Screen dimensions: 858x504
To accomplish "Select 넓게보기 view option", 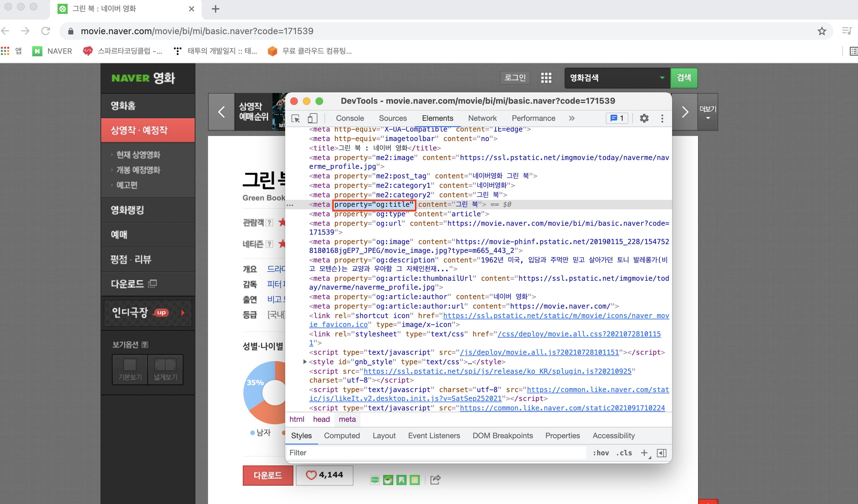I will click(165, 370).
